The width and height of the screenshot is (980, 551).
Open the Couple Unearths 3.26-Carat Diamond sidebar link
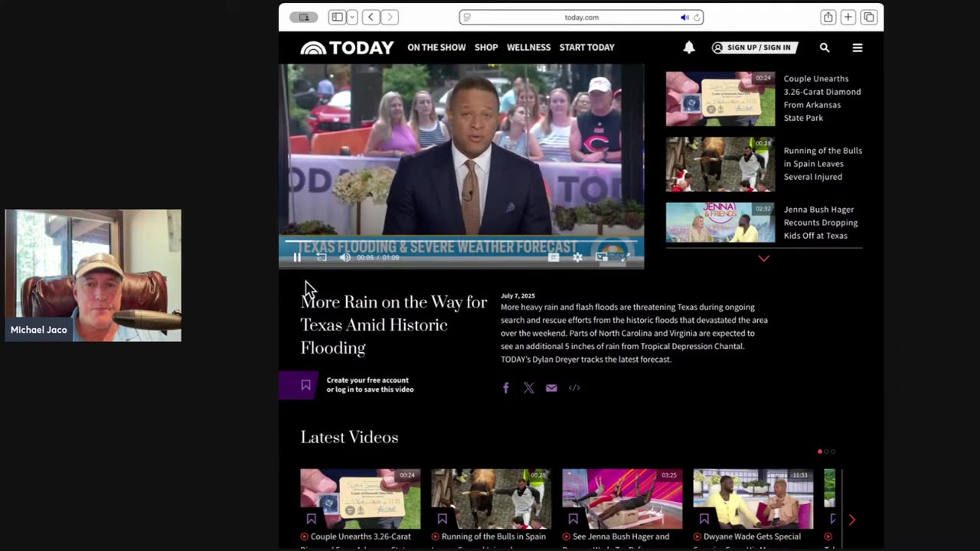pyautogui.click(x=822, y=98)
